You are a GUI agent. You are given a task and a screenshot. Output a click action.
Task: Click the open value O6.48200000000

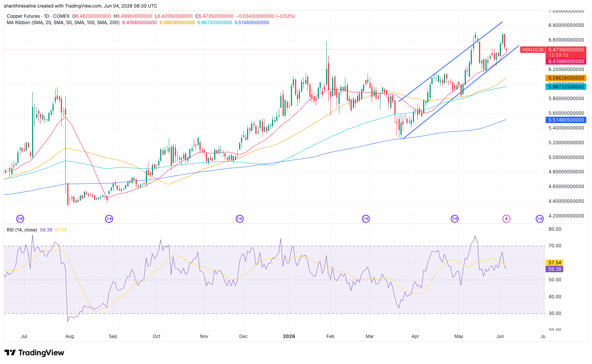point(92,16)
